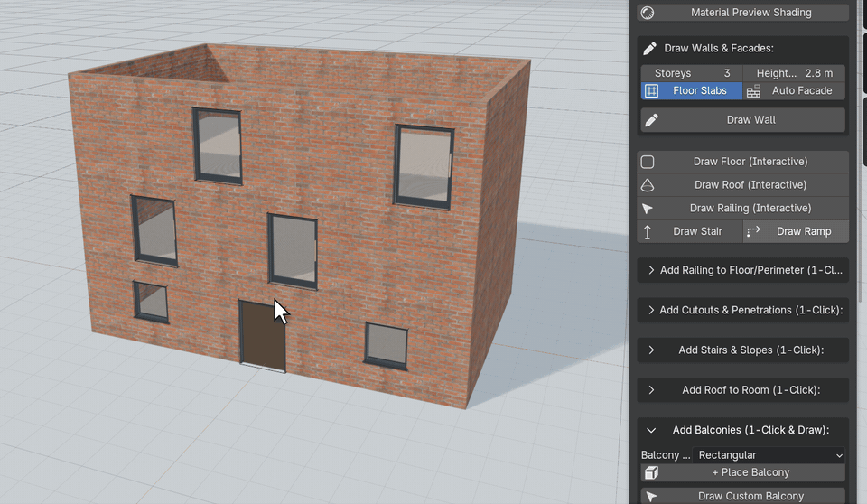Expand Add Roof to Room section
867x504 pixels.
click(742, 390)
